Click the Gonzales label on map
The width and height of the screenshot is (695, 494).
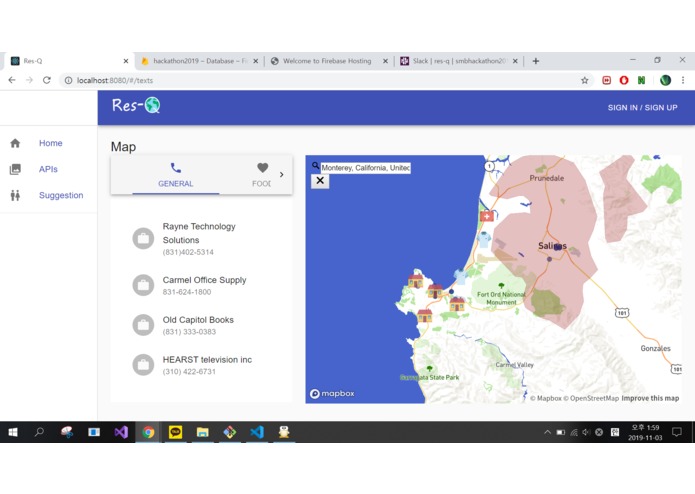[x=655, y=348]
